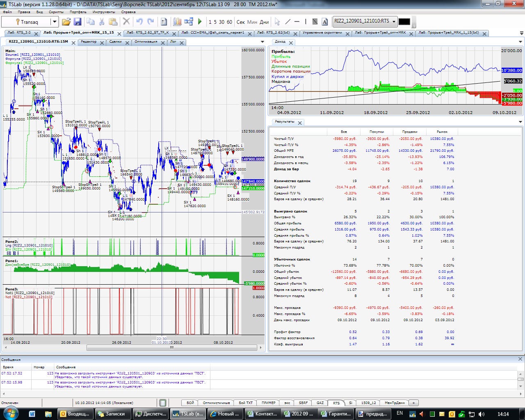
Task: Close the Управление скриптами tab
Action: (348, 34)
